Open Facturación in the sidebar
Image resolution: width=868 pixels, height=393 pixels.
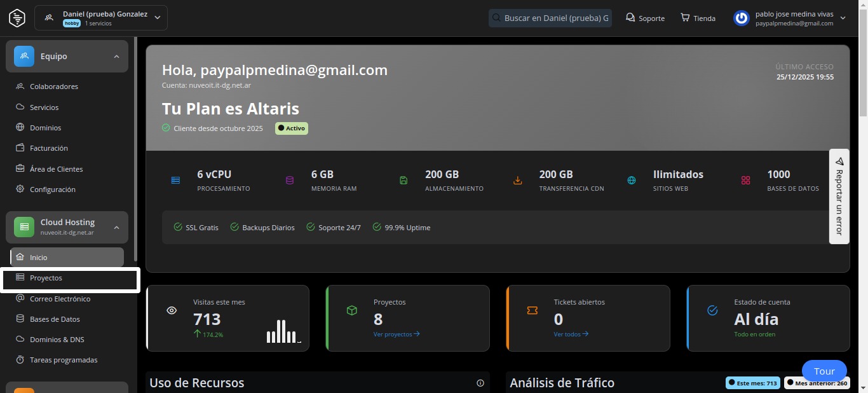[x=48, y=148]
